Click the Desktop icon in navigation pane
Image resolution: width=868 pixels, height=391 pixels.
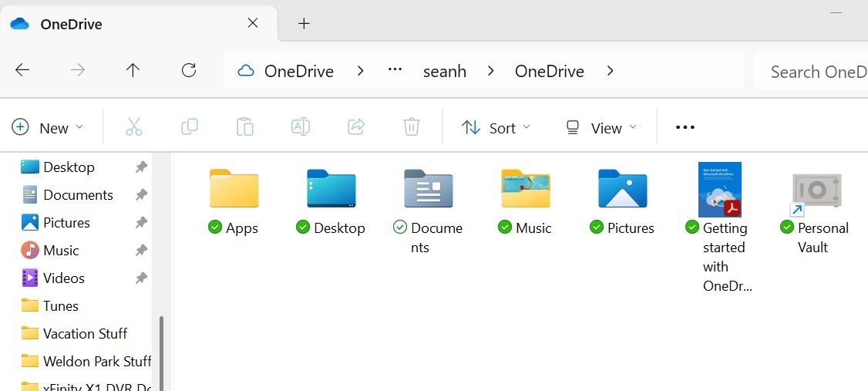tap(30, 167)
